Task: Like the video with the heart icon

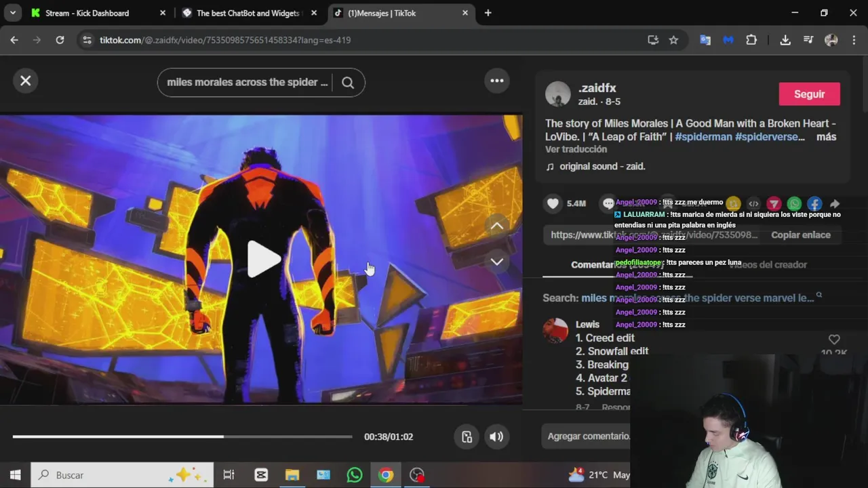Action: 553,203
